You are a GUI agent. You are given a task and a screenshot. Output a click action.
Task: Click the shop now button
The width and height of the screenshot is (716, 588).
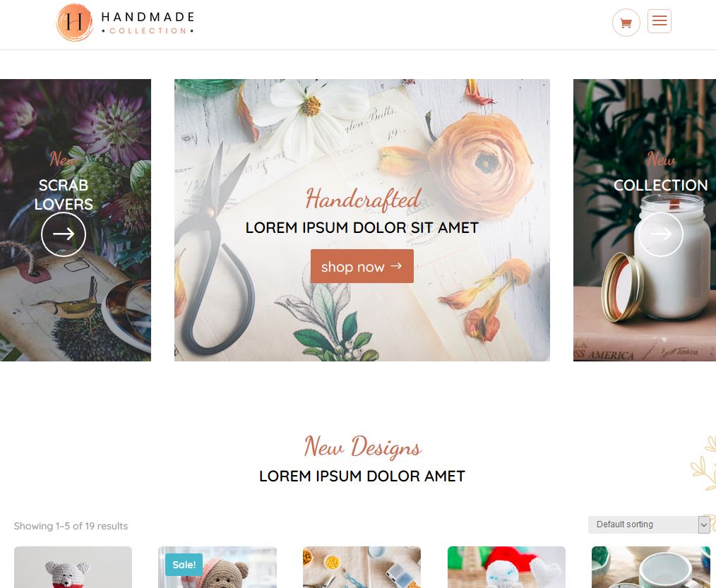click(362, 266)
